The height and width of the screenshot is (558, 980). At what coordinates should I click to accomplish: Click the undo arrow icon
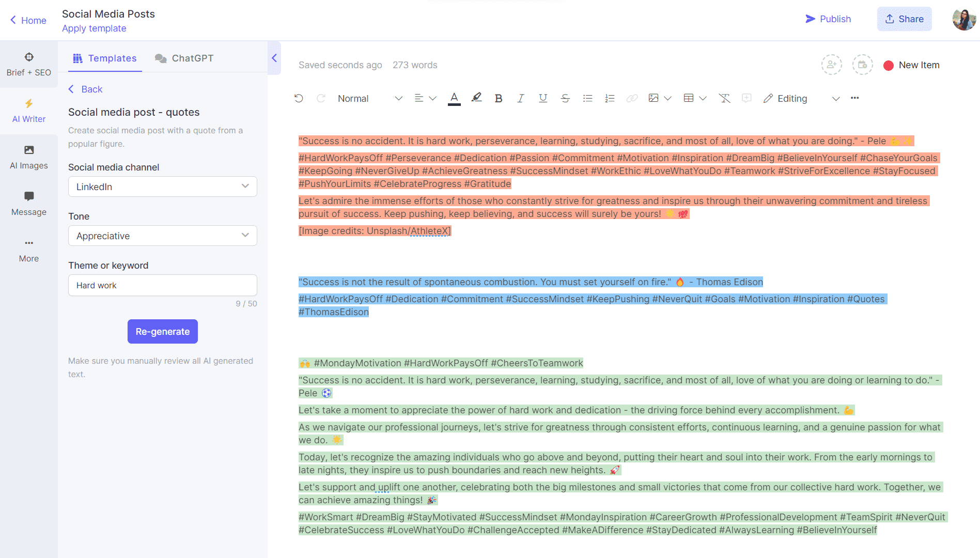click(x=299, y=98)
